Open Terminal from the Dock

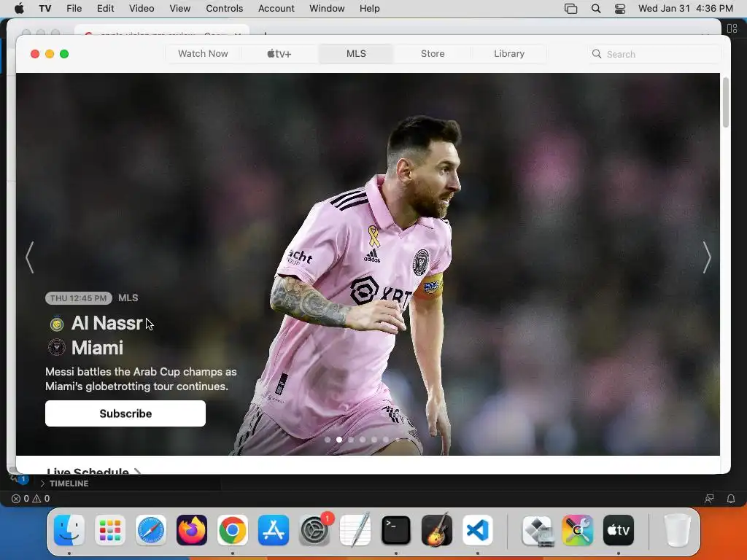396,530
